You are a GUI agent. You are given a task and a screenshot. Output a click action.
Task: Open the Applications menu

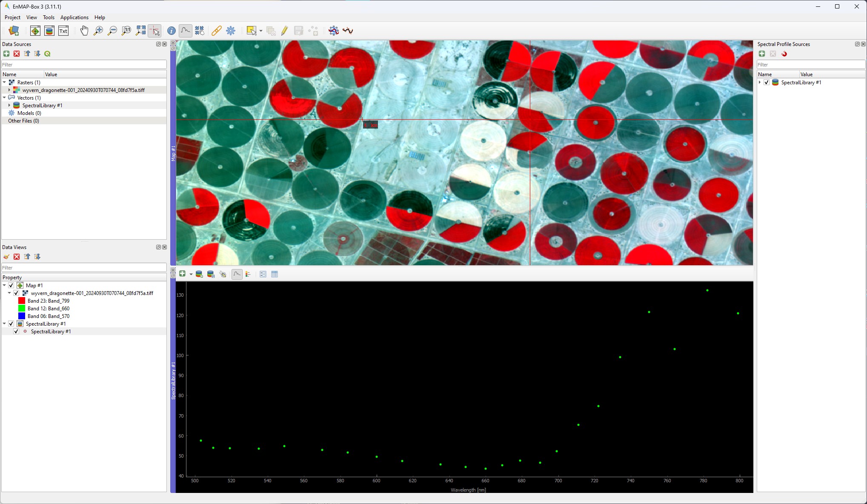(74, 17)
